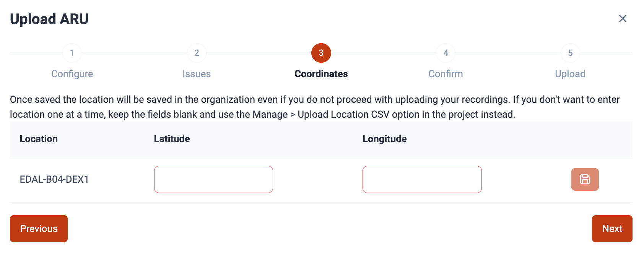The height and width of the screenshot is (253, 644).
Task: Switch to the Upload step label
Action: [x=570, y=74]
